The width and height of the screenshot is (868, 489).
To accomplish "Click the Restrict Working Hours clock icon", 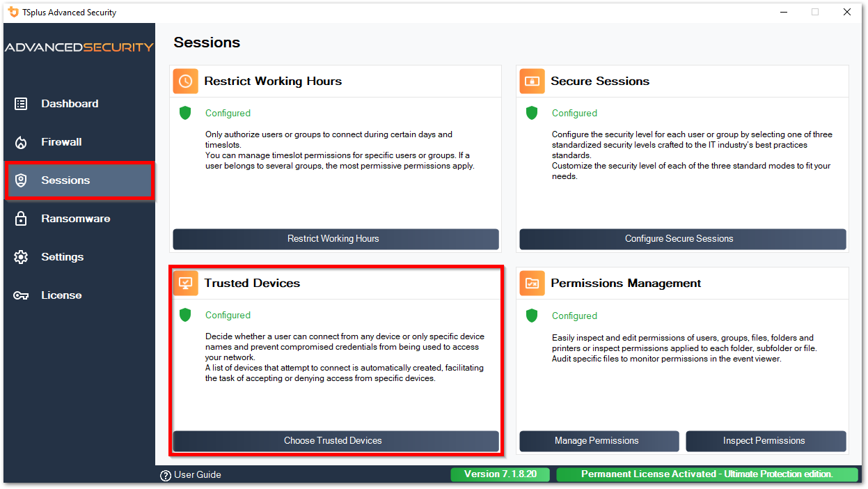I will point(186,81).
